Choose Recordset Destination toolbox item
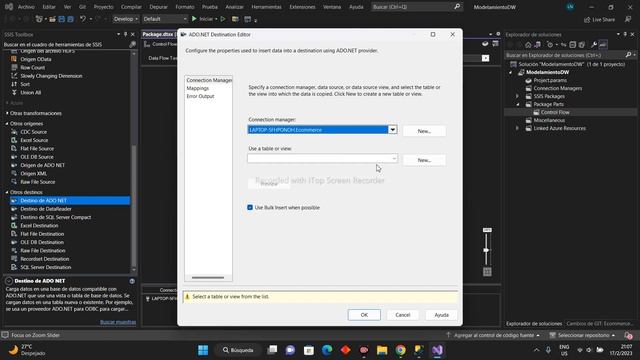This screenshot has height=360, width=640. 45,259
